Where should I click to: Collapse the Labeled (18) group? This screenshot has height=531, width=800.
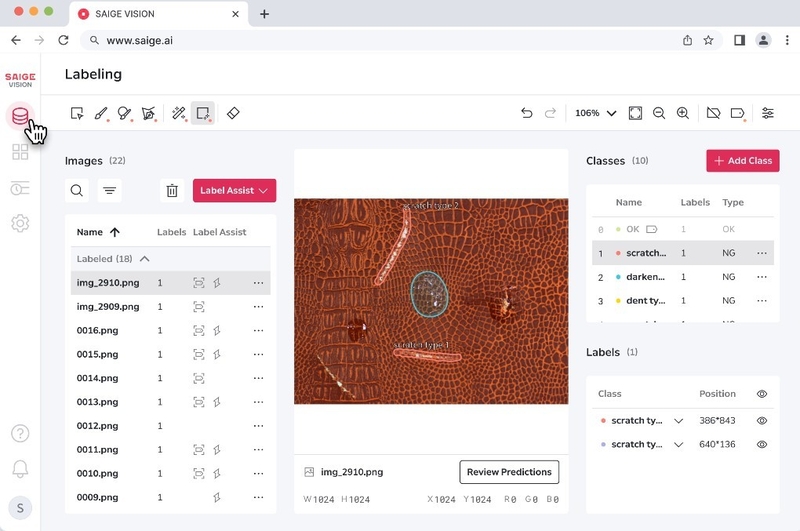click(x=144, y=258)
